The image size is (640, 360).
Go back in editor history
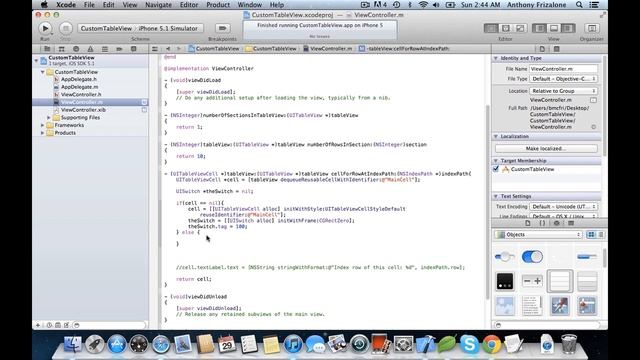pyautogui.click(x=168, y=49)
